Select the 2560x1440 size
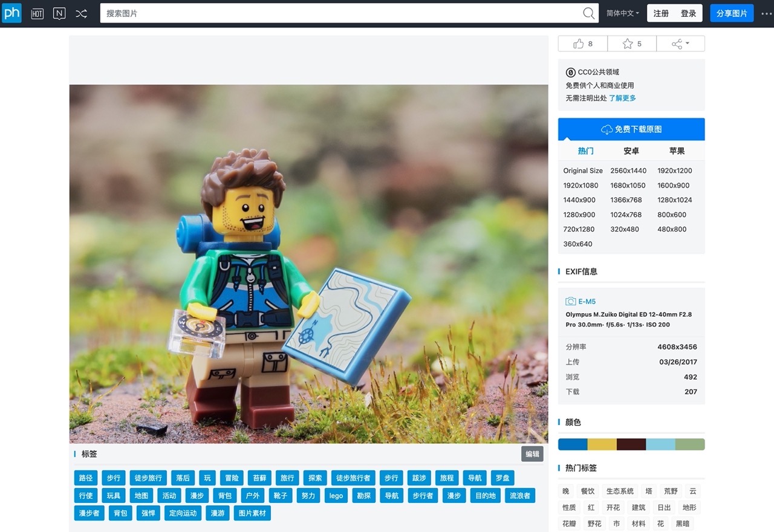 (x=628, y=170)
